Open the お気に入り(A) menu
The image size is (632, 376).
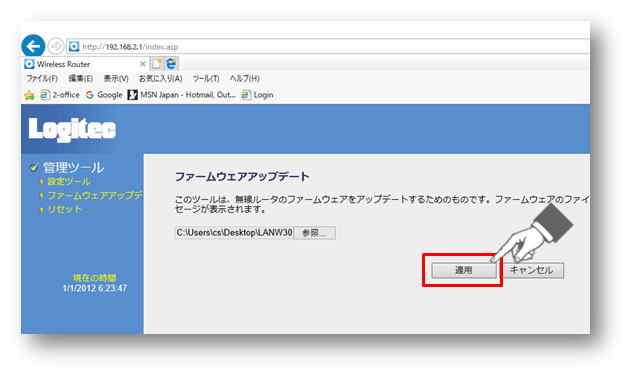click(x=160, y=79)
